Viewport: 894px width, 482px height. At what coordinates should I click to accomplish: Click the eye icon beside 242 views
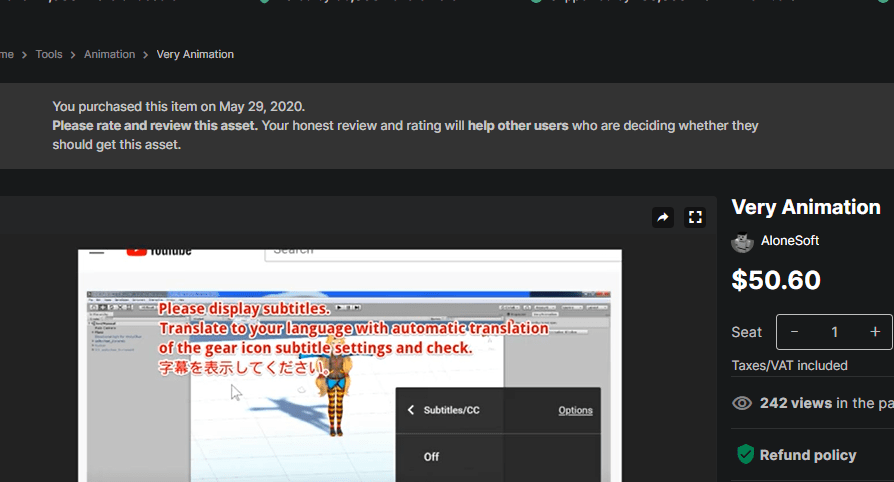(742, 403)
